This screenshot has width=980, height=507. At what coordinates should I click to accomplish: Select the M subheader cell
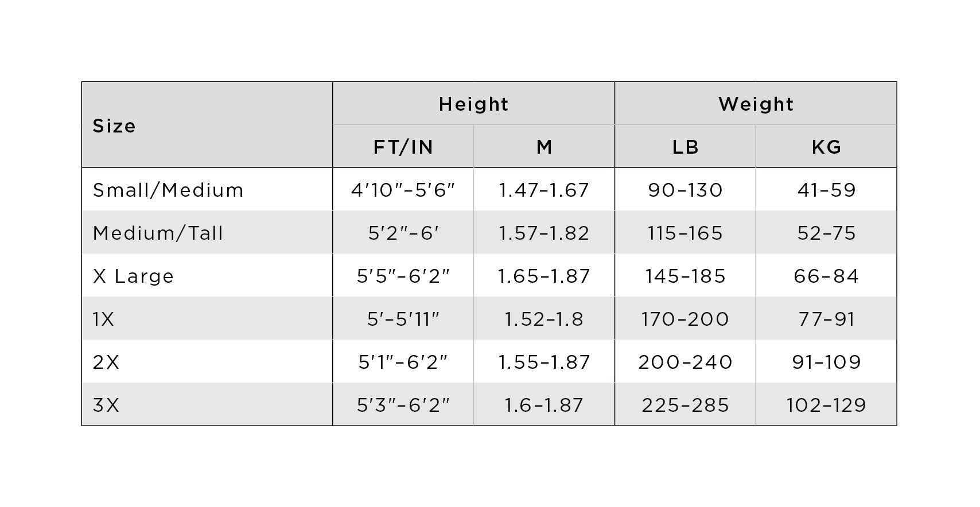[x=544, y=147]
